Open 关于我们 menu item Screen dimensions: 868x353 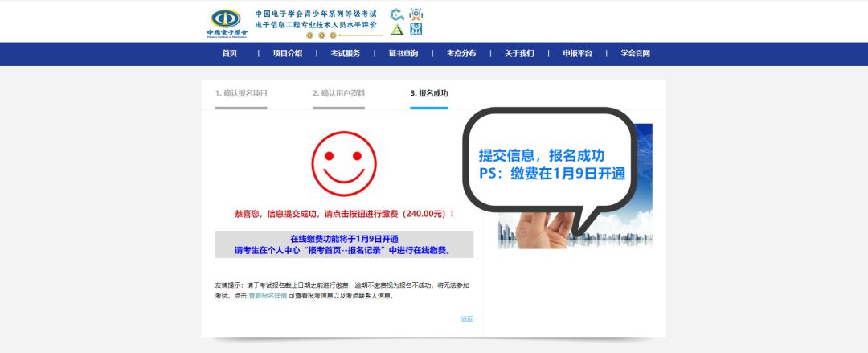[519, 54]
